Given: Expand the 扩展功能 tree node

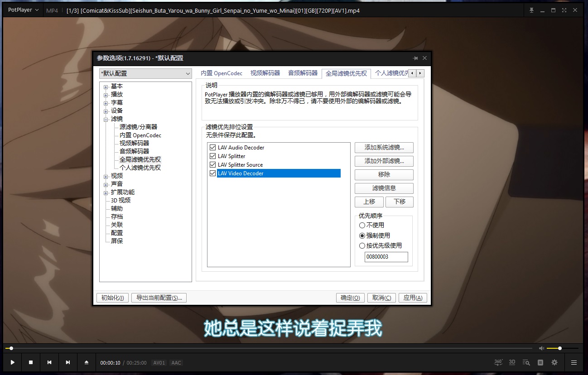Looking at the screenshot, I should coord(106,192).
